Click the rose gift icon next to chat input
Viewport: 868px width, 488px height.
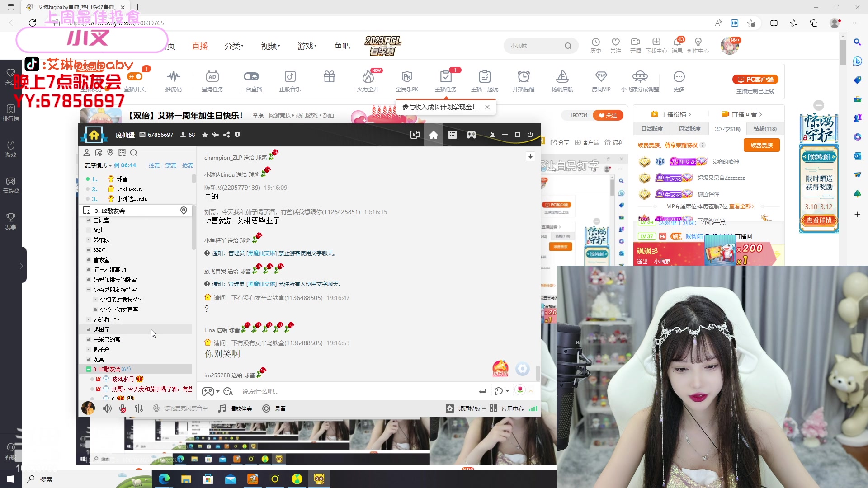pos(520,390)
